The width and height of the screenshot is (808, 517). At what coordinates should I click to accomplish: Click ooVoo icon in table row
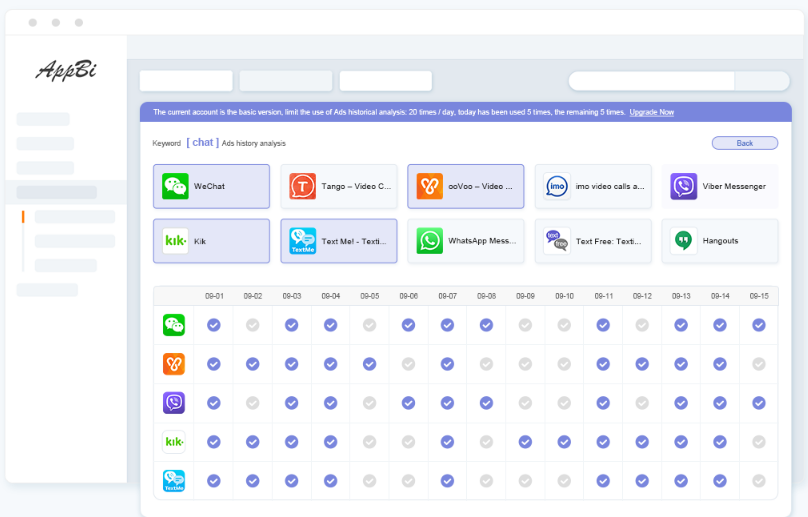174,364
